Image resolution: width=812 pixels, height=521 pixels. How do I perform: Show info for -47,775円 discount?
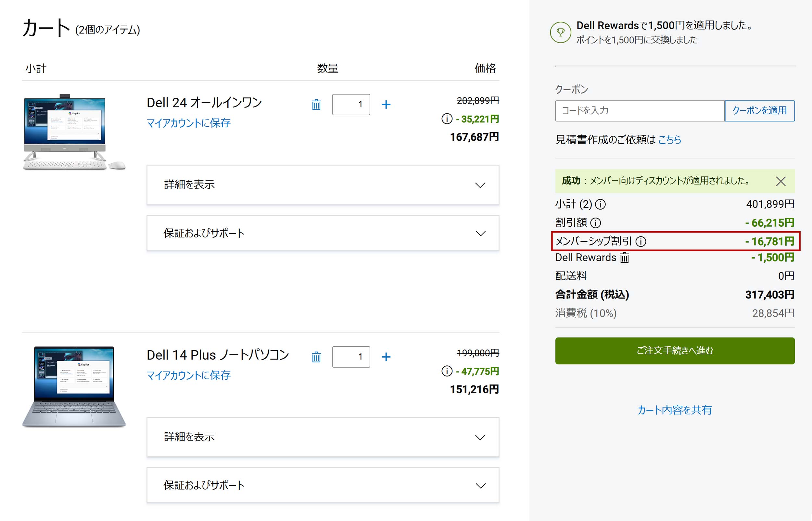447,371
